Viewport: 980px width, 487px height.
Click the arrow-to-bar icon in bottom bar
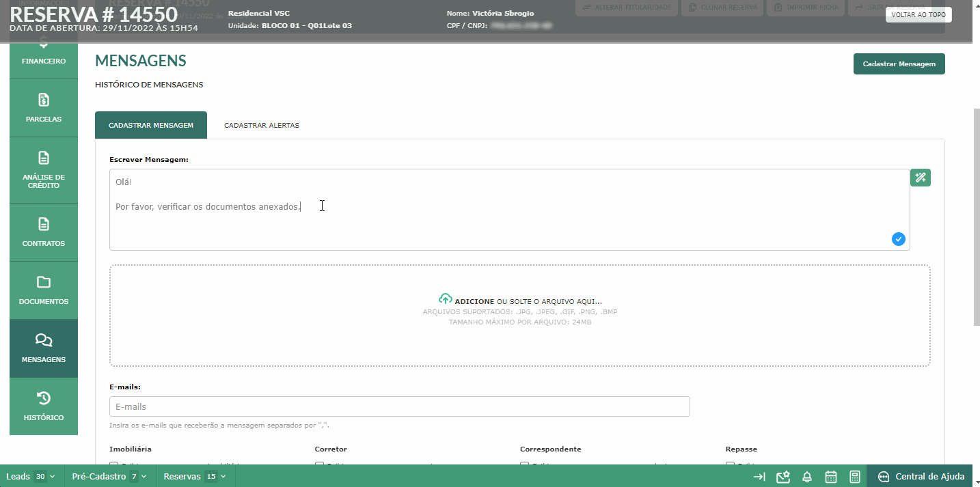click(x=759, y=477)
